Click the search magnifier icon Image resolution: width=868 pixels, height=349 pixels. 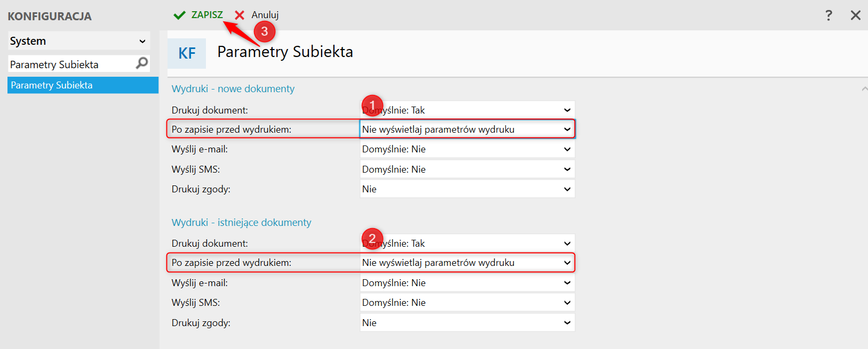click(x=142, y=63)
